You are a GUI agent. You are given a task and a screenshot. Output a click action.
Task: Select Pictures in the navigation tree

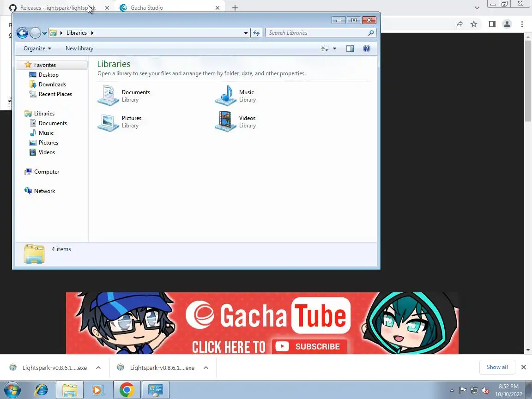click(48, 143)
